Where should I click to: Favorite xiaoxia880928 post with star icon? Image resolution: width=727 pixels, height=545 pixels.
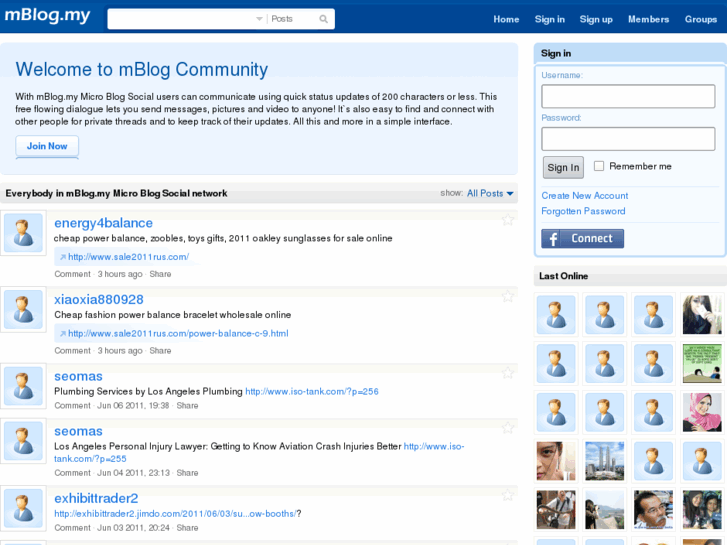pos(508,296)
